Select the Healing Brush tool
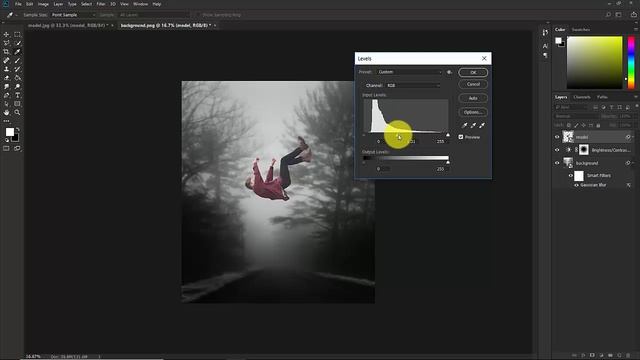The height and width of the screenshot is (360, 640). coord(6,60)
